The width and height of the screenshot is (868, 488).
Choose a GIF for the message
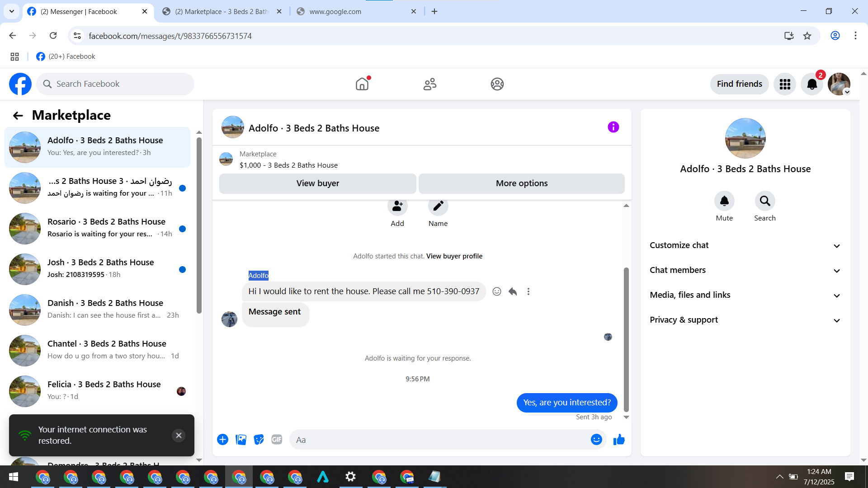click(x=277, y=440)
